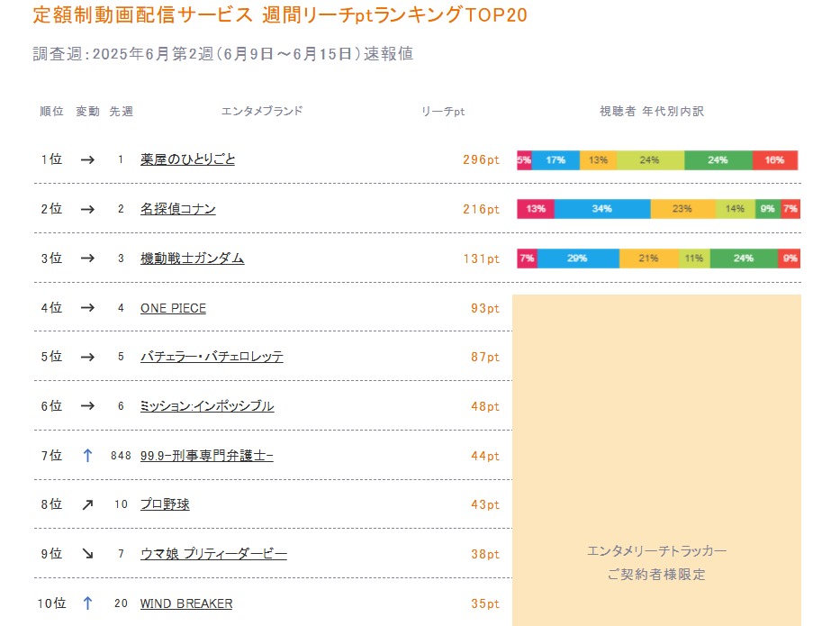Open the プロ野球 brand link

pyautogui.click(x=165, y=504)
